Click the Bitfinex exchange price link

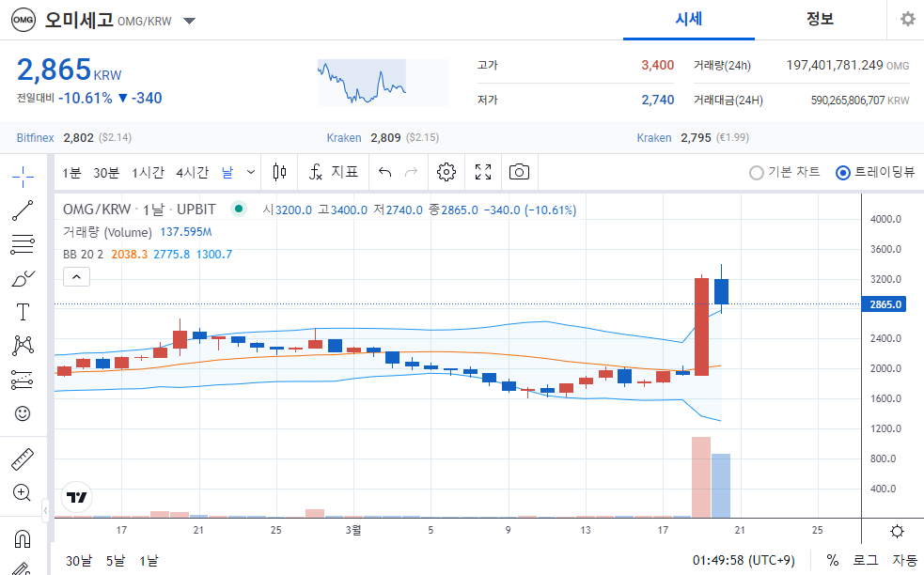pyautogui.click(x=73, y=138)
